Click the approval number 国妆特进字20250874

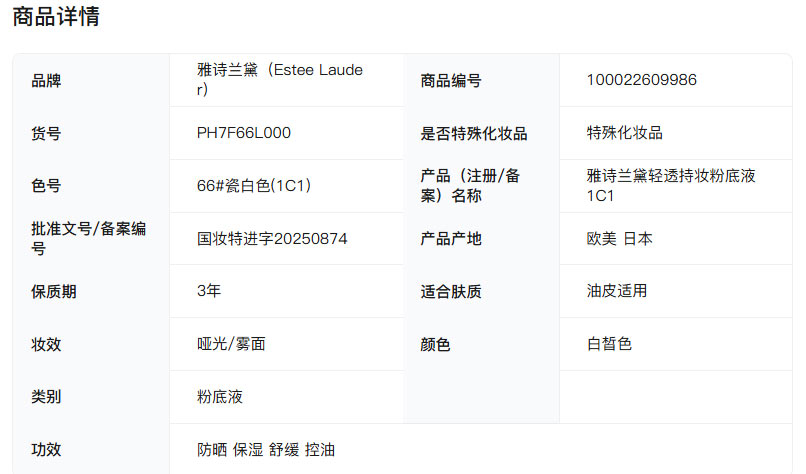click(x=272, y=239)
